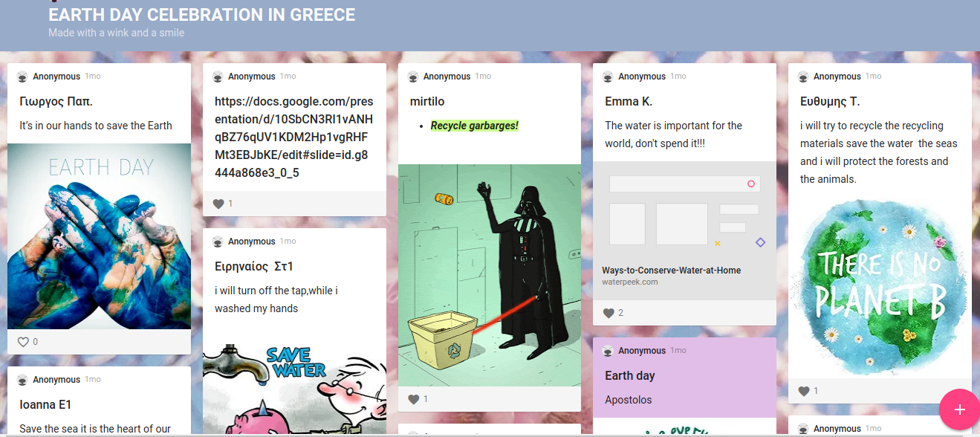Click heart icon on Emma K. post
980x437 pixels.
pos(609,313)
